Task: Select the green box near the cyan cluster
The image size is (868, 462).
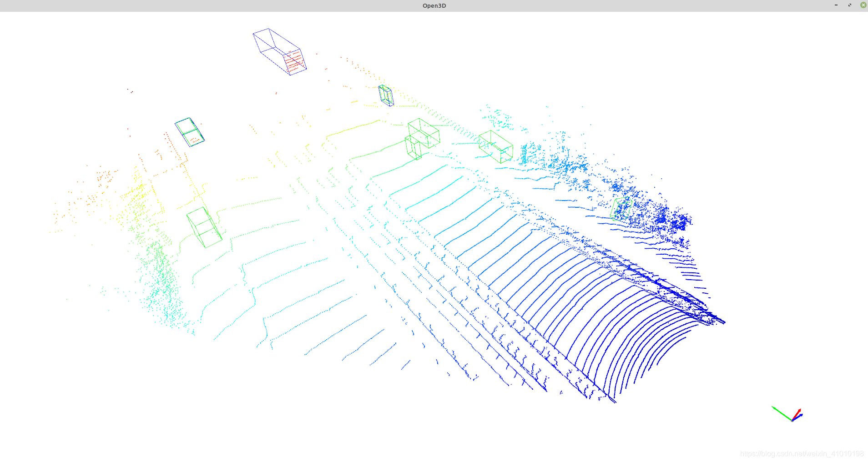Action: tap(495, 146)
